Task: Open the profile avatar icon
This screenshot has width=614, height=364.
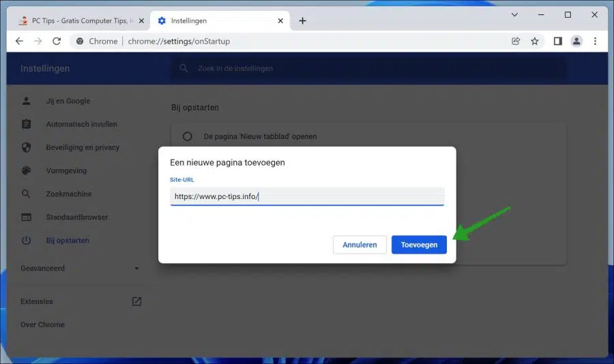Action: tap(576, 41)
